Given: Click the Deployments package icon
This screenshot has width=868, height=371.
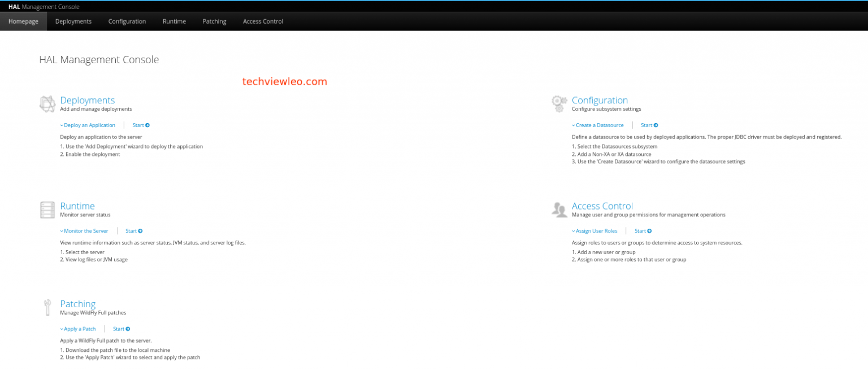Looking at the screenshot, I should 47,104.
